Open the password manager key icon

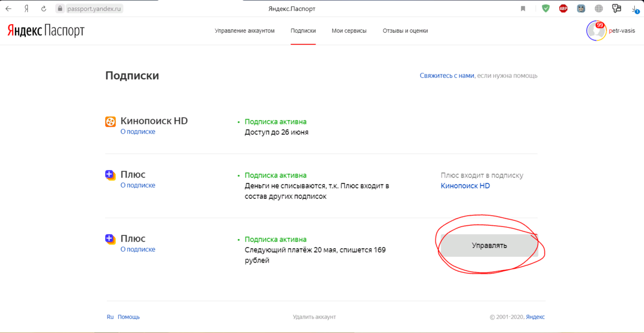[617, 9]
